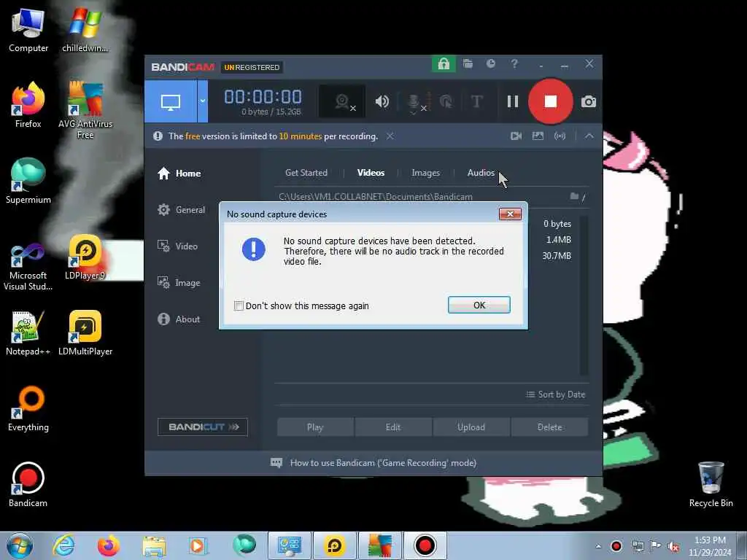Screen dimensions: 747x560
Task: Click the Upload button
Action: [x=471, y=427]
